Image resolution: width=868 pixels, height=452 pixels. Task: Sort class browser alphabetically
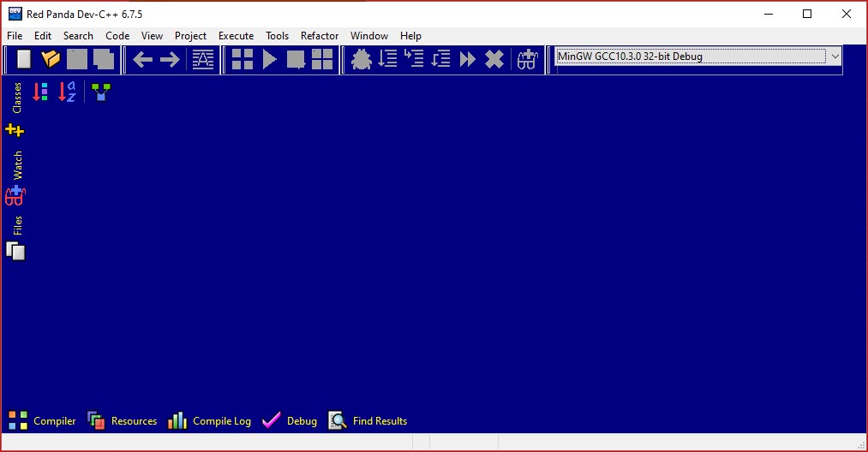(x=67, y=92)
